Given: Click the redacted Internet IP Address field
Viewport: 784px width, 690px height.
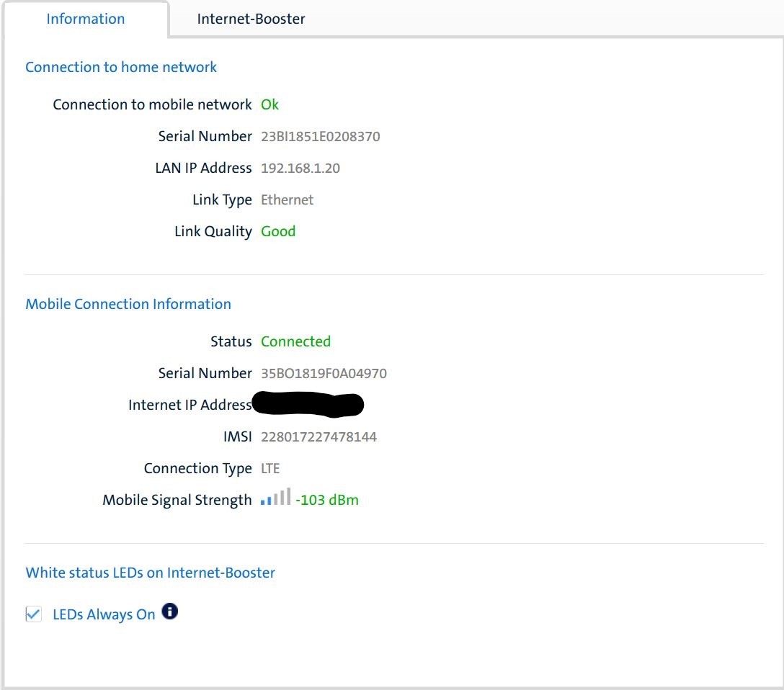Looking at the screenshot, I should (307, 404).
